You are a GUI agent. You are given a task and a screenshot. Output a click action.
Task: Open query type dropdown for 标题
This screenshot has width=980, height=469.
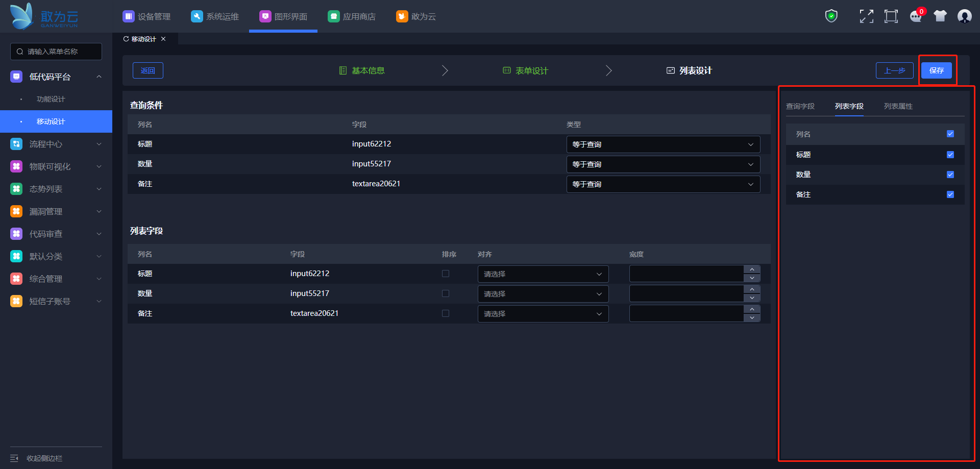tap(663, 144)
